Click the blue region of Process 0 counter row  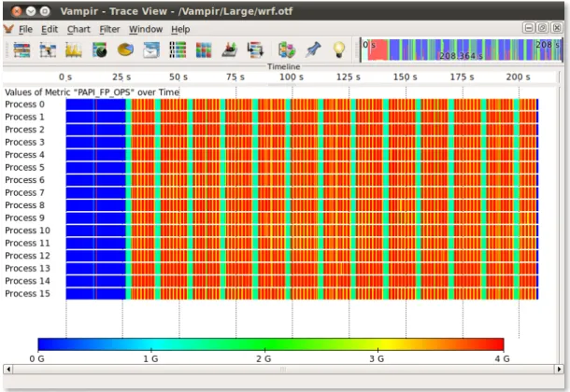click(x=95, y=105)
